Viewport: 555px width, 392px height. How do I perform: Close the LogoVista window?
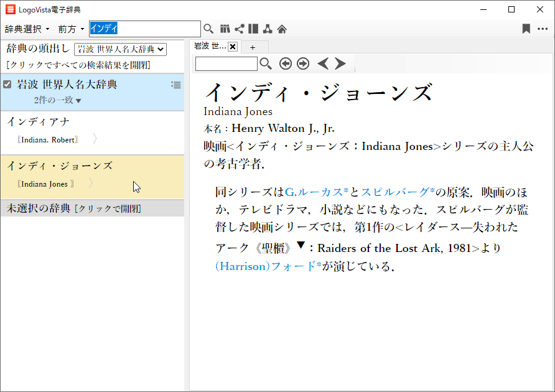click(540, 9)
